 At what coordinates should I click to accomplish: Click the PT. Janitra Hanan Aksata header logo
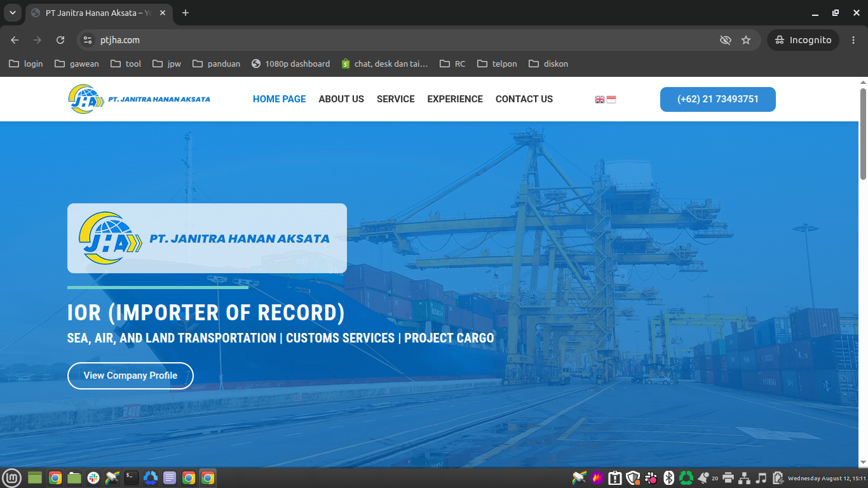tap(139, 99)
